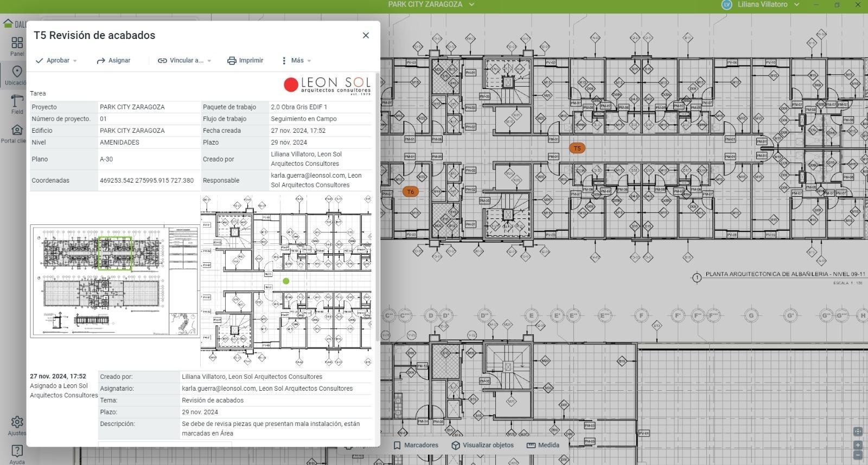
Task: Open the PARK CITY ZARAGOZA project dropdown
Action: coord(431,4)
